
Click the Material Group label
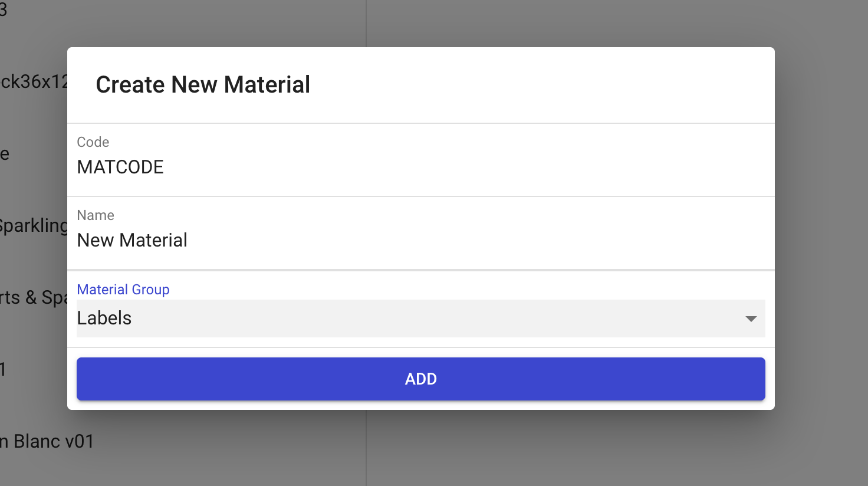tap(123, 290)
